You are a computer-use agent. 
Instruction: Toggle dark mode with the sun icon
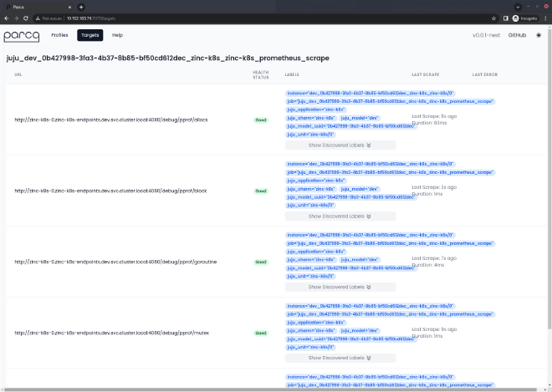coord(539,36)
